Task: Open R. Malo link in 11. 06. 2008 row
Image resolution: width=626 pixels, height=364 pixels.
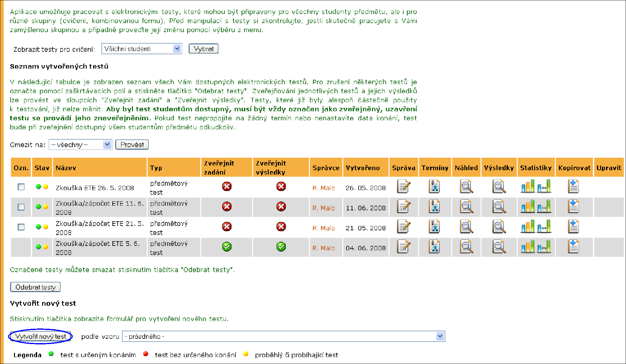Action: [x=324, y=208]
